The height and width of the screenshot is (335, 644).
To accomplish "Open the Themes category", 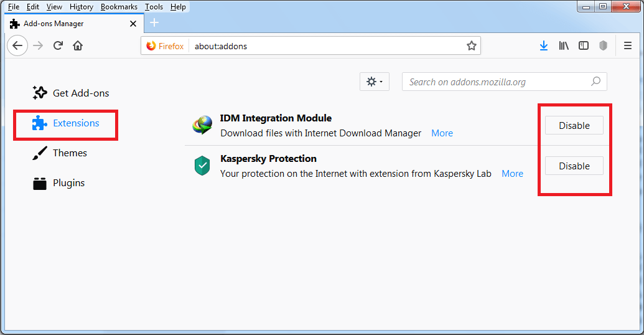I will pos(60,153).
